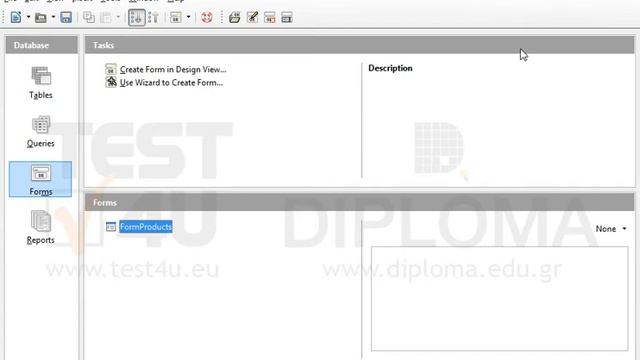Click the icon beside FormProducts
The image size is (640, 360).
coord(111,227)
